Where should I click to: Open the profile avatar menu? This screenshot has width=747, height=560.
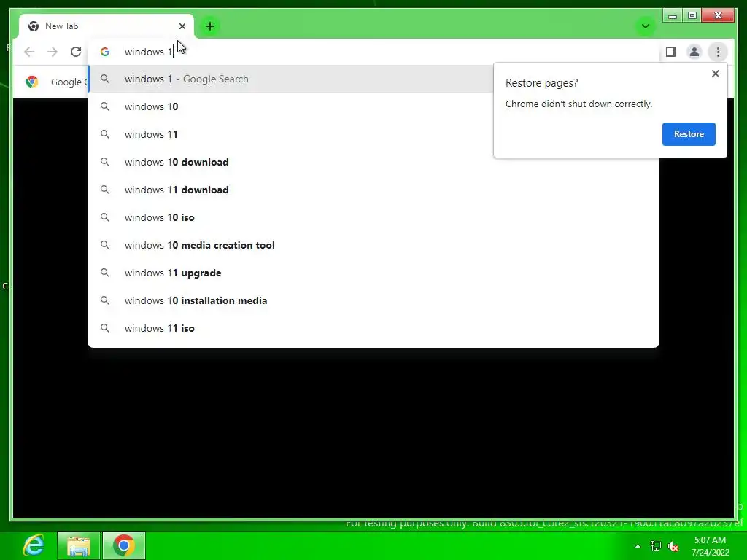(x=694, y=52)
